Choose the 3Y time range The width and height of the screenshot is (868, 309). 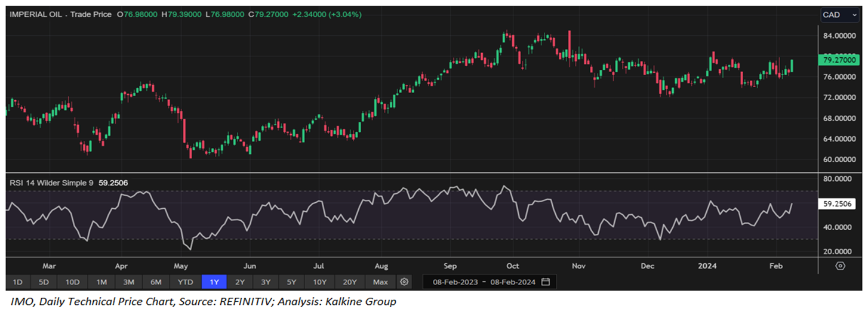(x=265, y=282)
